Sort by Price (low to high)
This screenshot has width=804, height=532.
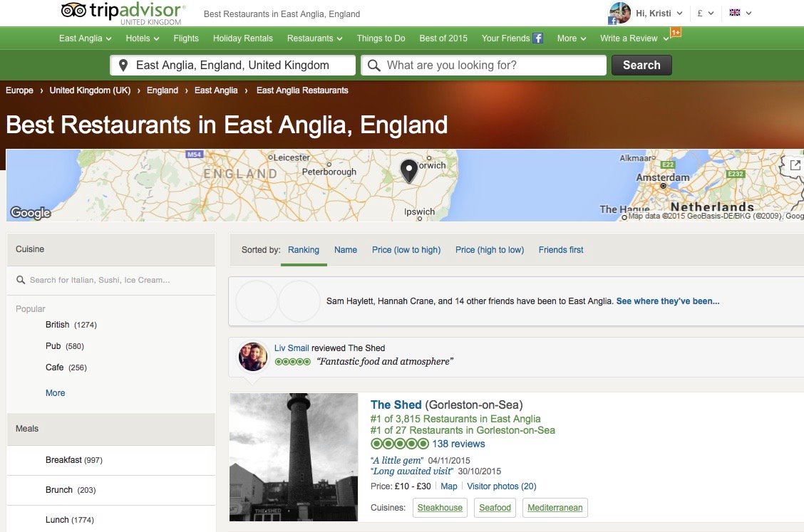pos(406,249)
